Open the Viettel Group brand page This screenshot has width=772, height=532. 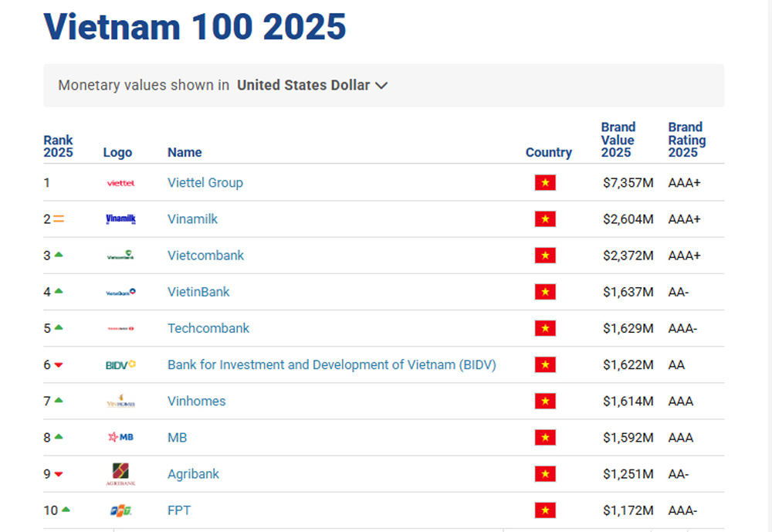(x=205, y=183)
